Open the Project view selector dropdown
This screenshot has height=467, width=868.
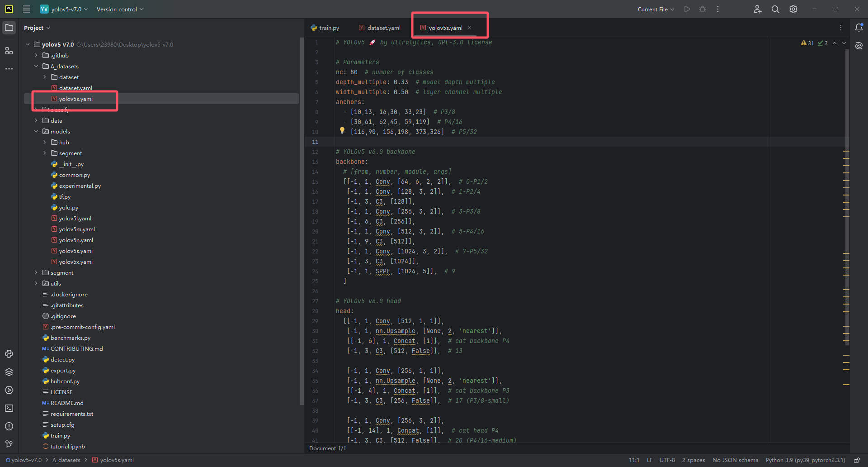(37, 28)
